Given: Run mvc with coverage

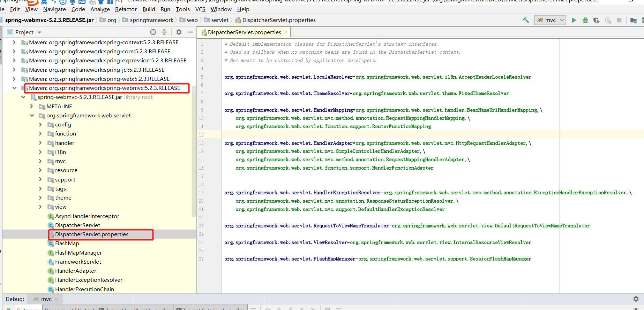Looking at the screenshot, I should 597,20.
